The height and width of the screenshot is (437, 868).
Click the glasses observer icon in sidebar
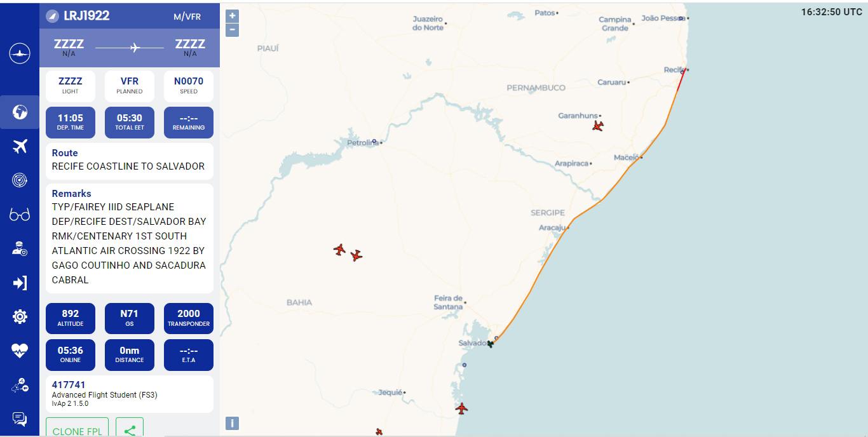coord(20,215)
